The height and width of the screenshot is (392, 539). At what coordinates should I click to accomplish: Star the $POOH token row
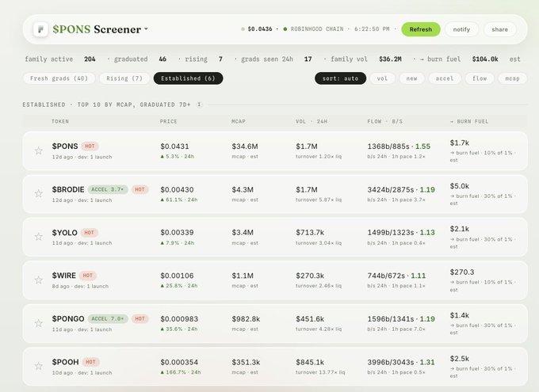point(39,366)
